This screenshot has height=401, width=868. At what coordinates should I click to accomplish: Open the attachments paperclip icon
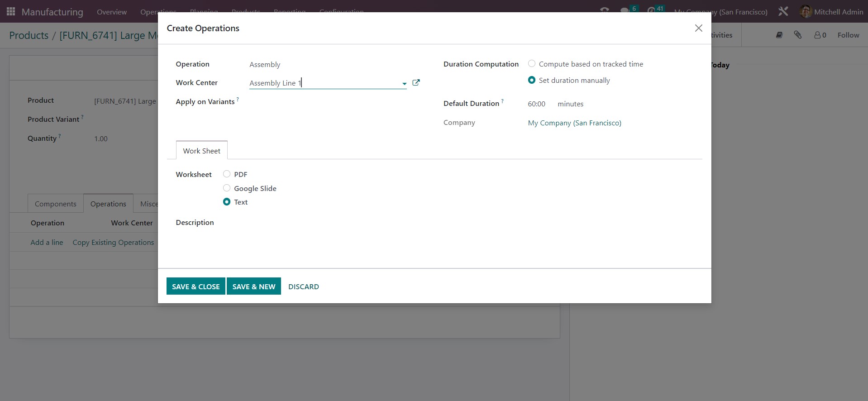(797, 35)
